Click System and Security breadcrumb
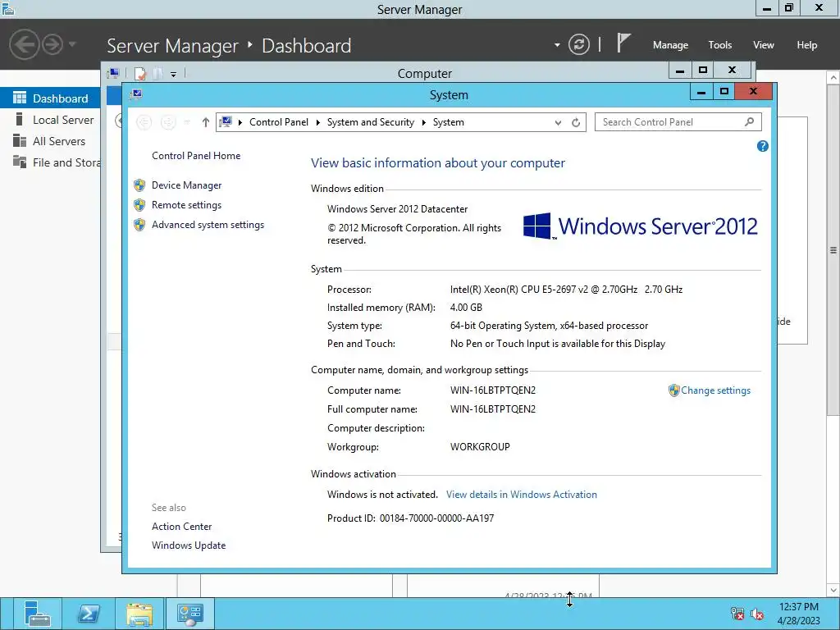840x630 pixels. click(371, 122)
